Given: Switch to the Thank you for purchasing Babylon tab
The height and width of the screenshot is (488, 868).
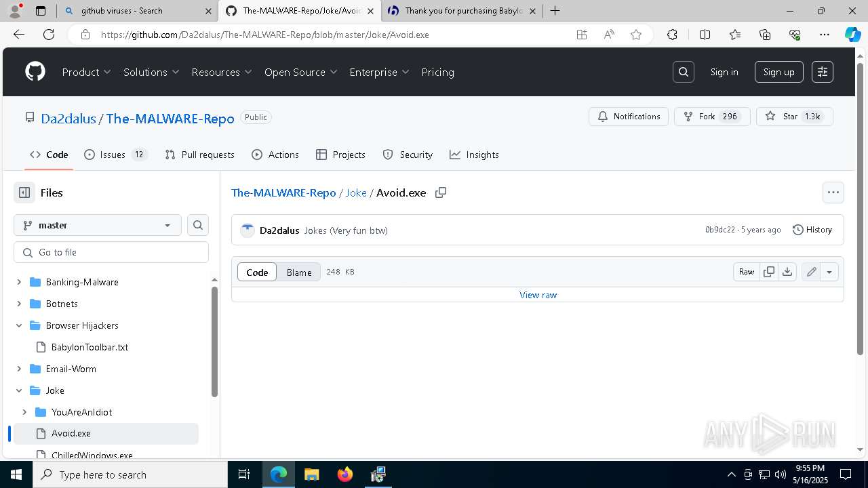Looking at the screenshot, I should pyautogui.click(x=462, y=11).
